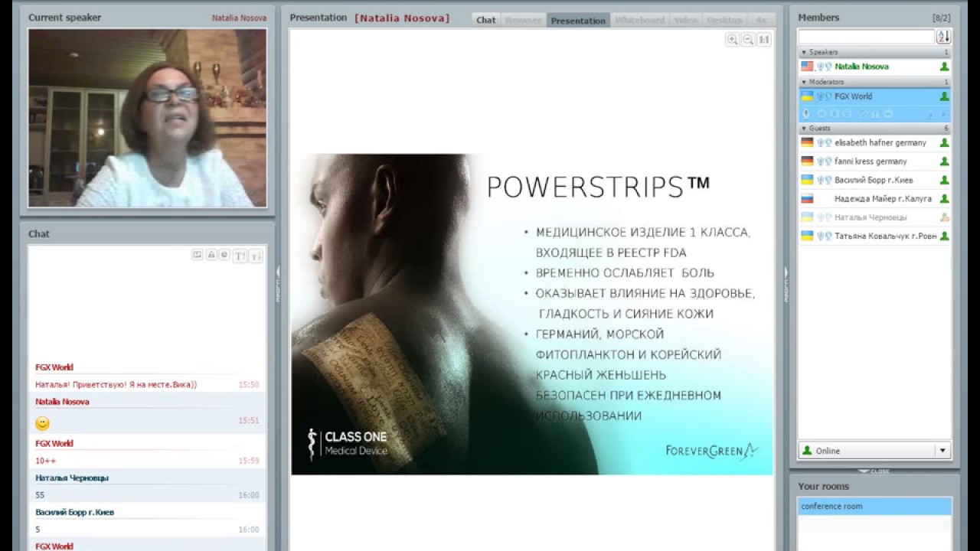980x551 pixels.
Task: Click the second chat toolbar icon
Action: (211, 255)
